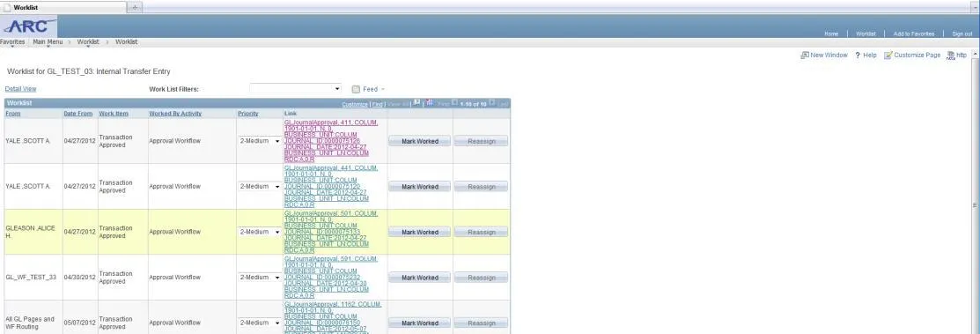The height and width of the screenshot is (334, 980).
Task: Open Priority dropdown for GL_WF_TEST_33 row
Action: [x=260, y=278]
